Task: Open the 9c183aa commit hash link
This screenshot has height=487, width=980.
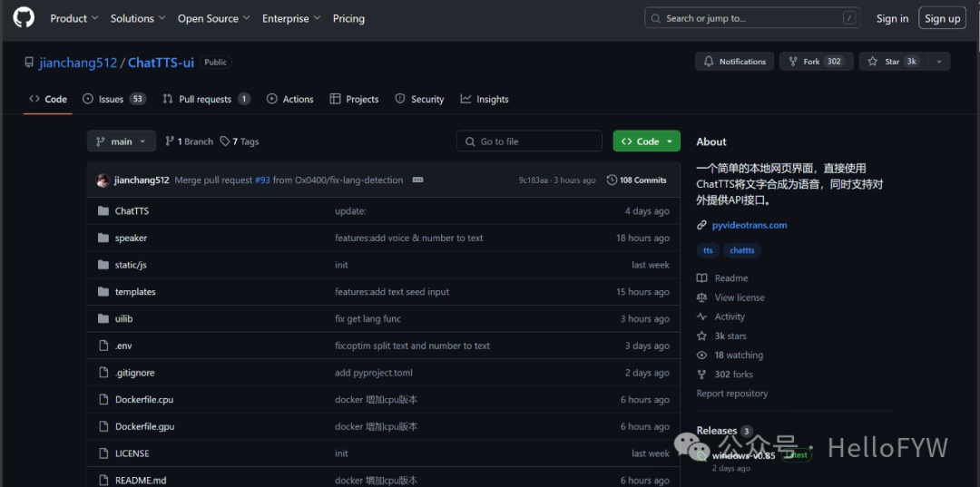Action: pyautogui.click(x=534, y=180)
